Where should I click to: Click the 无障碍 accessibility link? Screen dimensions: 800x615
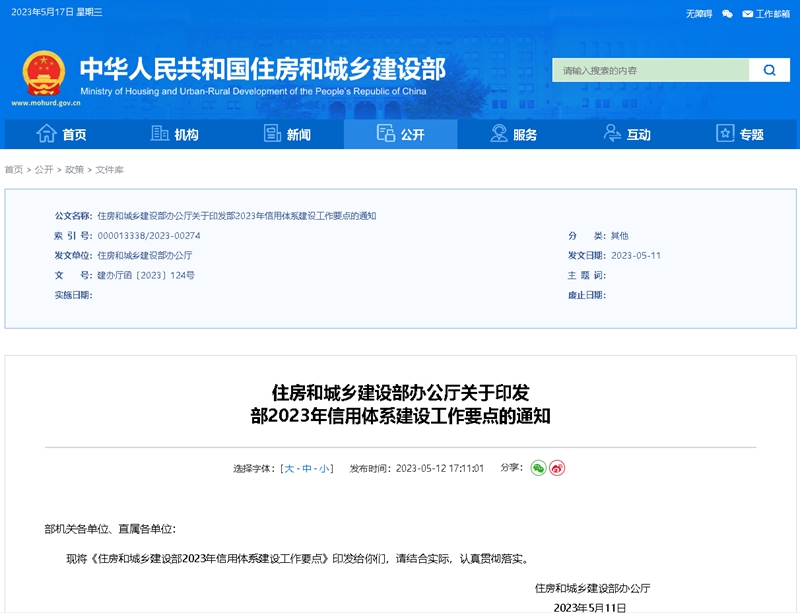click(699, 14)
